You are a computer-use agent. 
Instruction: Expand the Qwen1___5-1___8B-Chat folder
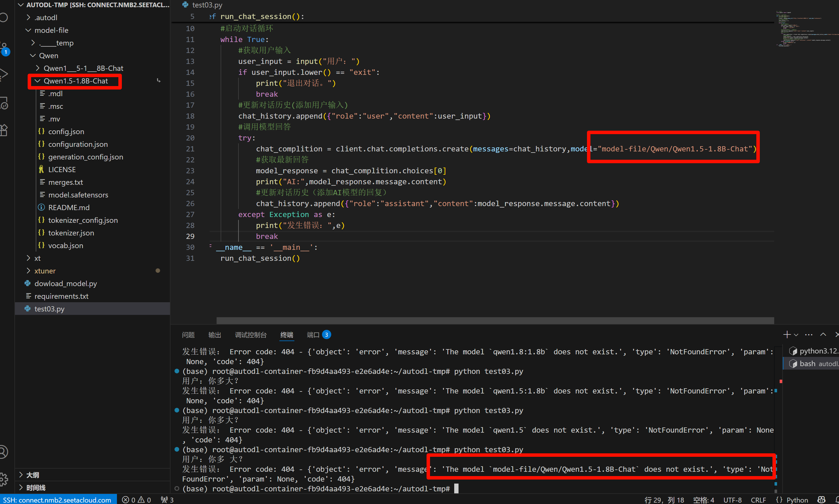(92, 68)
